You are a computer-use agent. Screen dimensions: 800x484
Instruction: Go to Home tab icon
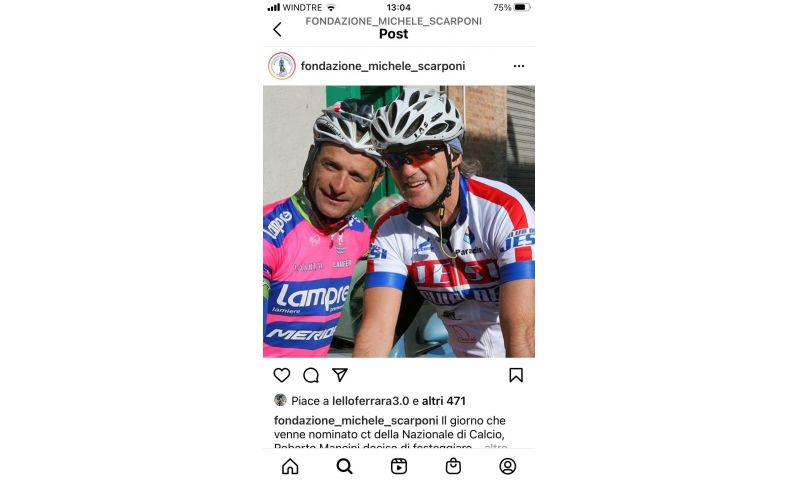(x=290, y=466)
